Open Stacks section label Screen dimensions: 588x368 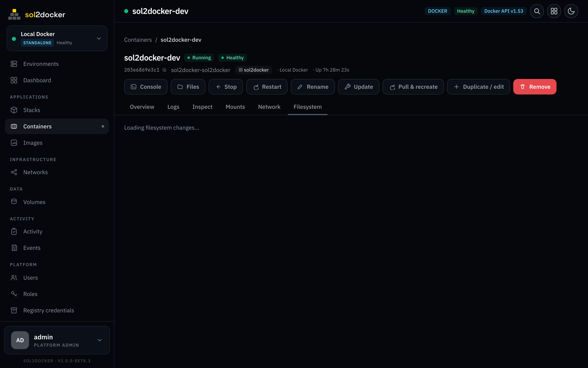[32, 110]
